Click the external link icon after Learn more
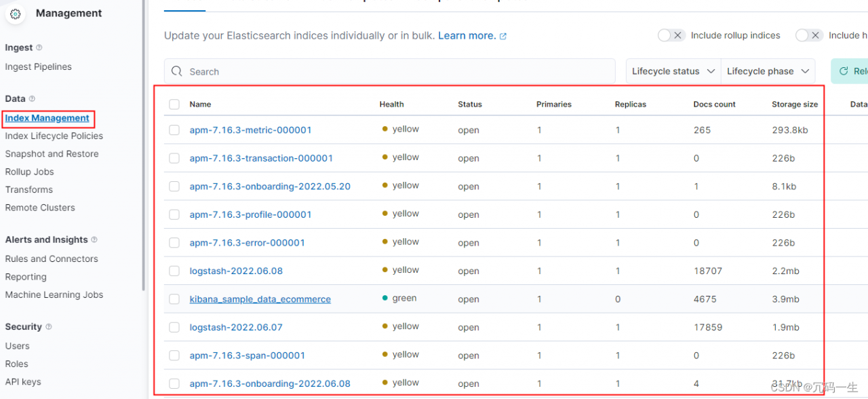Image resolution: width=868 pixels, height=399 pixels. 503,36
